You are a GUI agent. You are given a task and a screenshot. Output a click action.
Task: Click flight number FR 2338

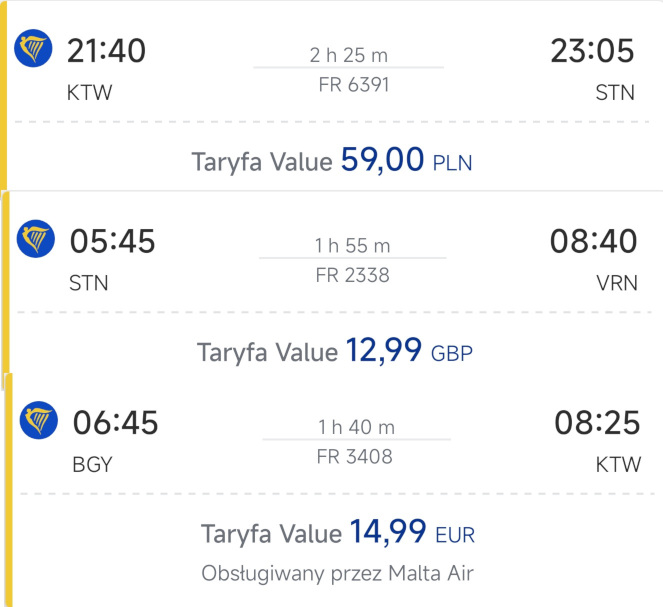coord(352,275)
